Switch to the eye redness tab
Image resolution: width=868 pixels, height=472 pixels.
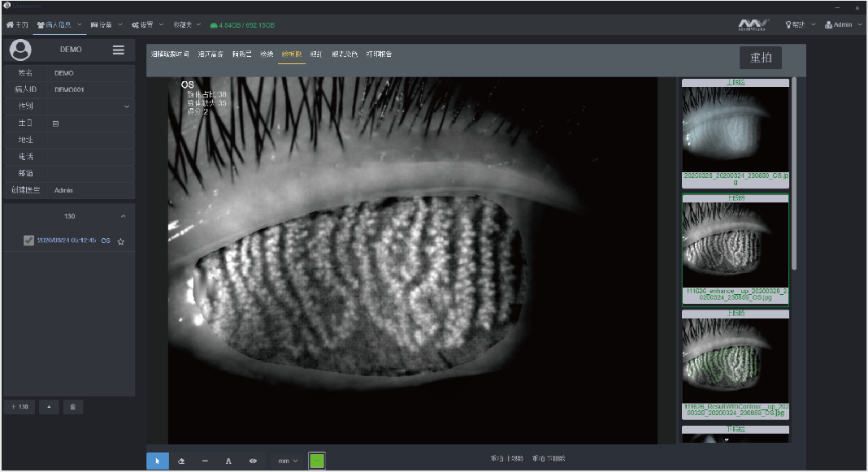316,54
